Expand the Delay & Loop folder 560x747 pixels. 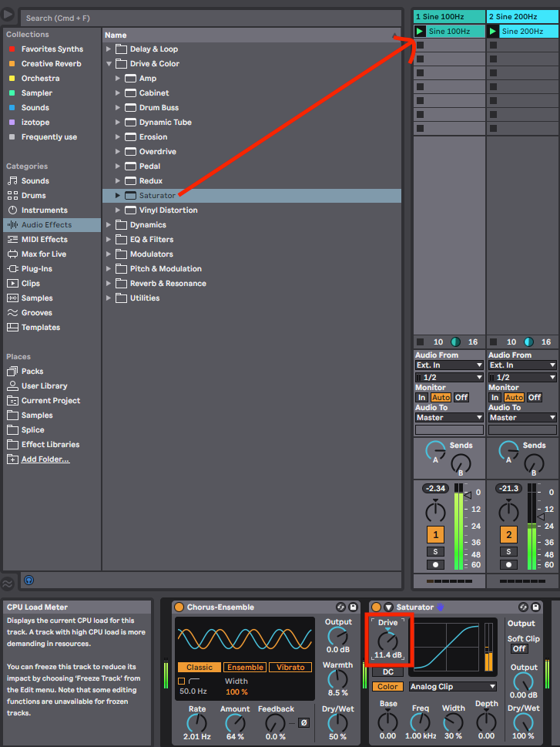109,49
